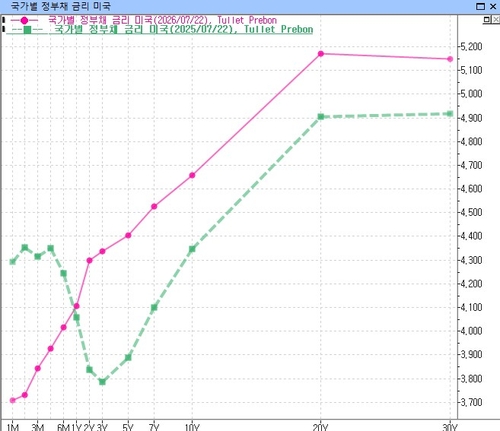Screen dimensions: 500x431
Task: Click the 4,500 y-axis label
Action: click(x=471, y=212)
